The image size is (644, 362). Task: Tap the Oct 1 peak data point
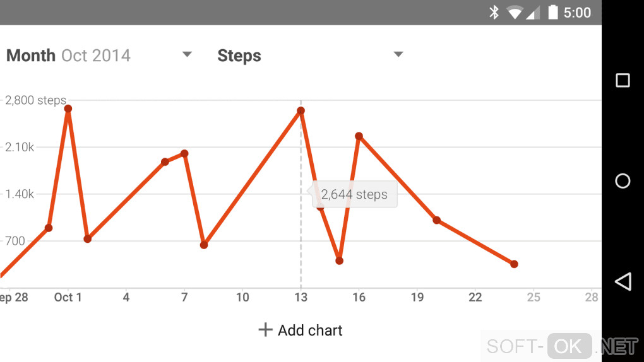[x=68, y=108]
